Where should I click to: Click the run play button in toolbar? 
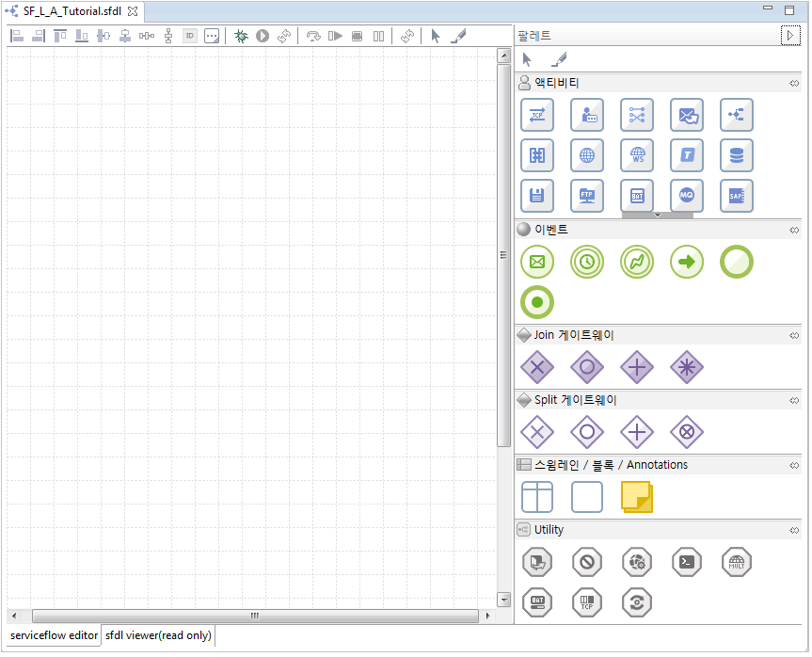point(263,36)
